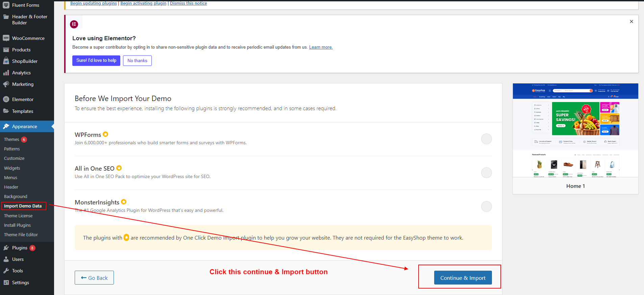The height and width of the screenshot is (295, 644).
Task: Open the Theme License submenu item
Action: pyautogui.click(x=18, y=216)
